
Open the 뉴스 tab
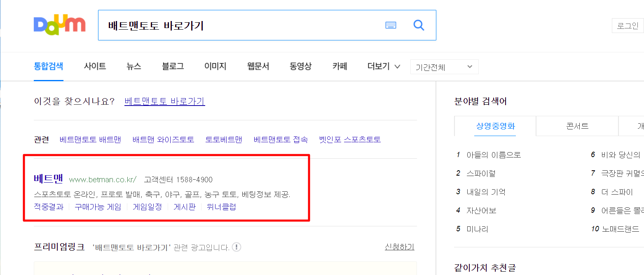(x=134, y=66)
